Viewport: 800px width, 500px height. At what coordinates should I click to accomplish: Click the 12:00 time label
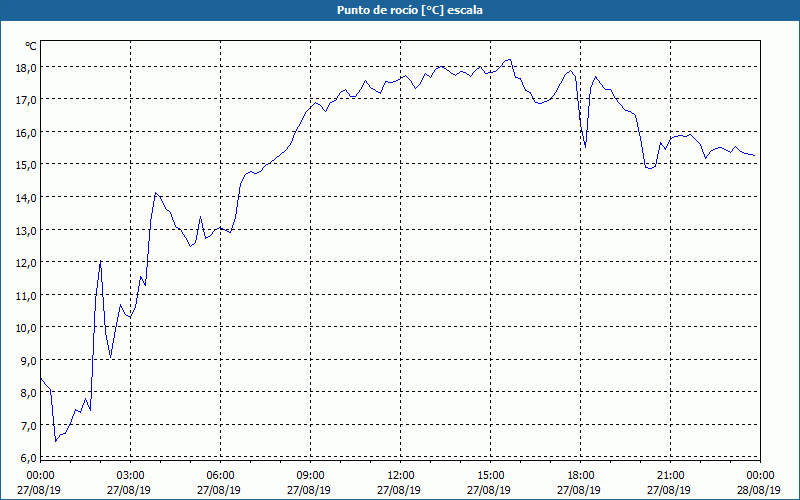click(x=401, y=476)
